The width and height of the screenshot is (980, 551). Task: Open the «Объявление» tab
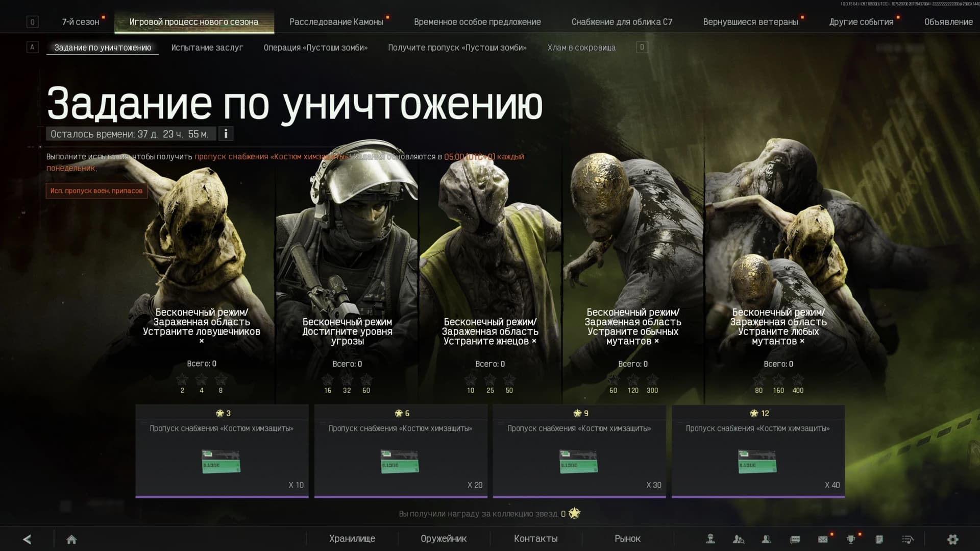[x=948, y=22]
